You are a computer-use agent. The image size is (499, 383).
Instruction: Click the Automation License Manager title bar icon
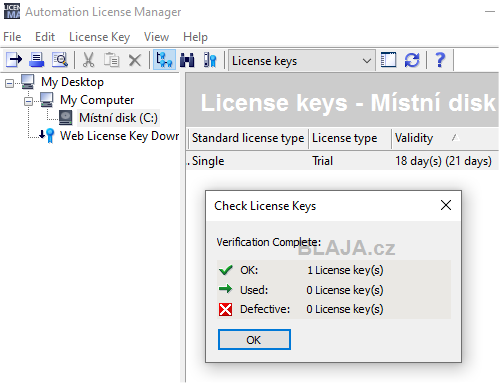tap(12, 12)
